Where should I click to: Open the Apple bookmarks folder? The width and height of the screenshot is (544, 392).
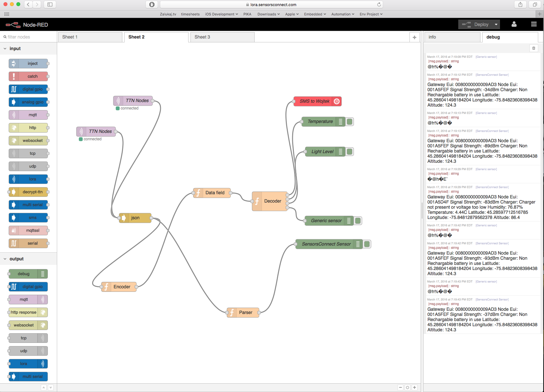tap(292, 14)
